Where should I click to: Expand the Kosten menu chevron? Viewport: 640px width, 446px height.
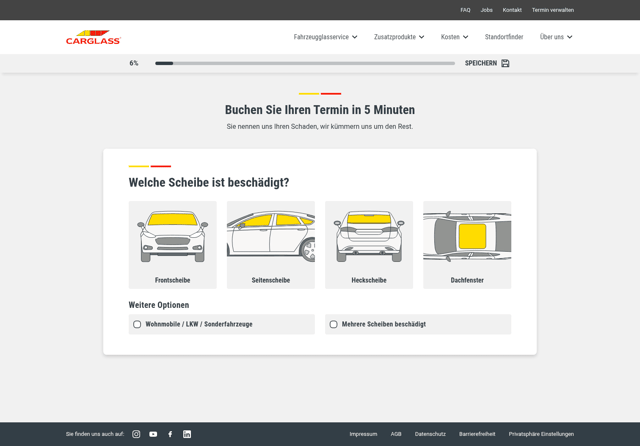pyautogui.click(x=465, y=37)
